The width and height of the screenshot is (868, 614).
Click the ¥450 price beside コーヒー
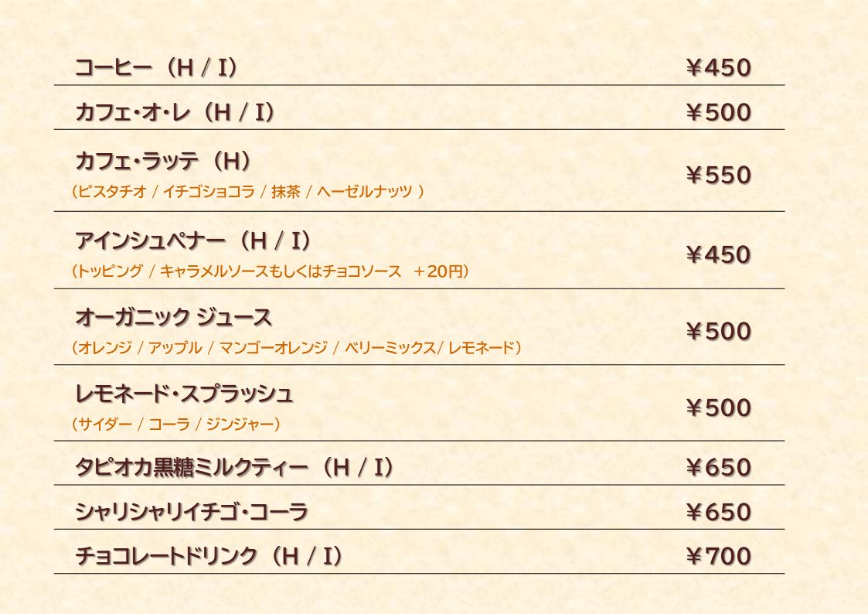(x=718, y=68)
